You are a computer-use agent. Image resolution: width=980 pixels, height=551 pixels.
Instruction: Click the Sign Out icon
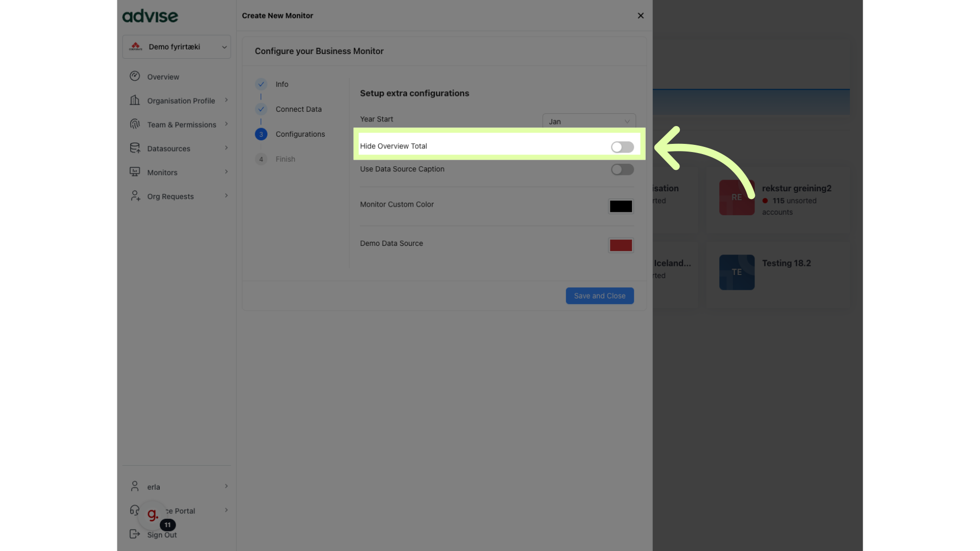pos(134,534)
